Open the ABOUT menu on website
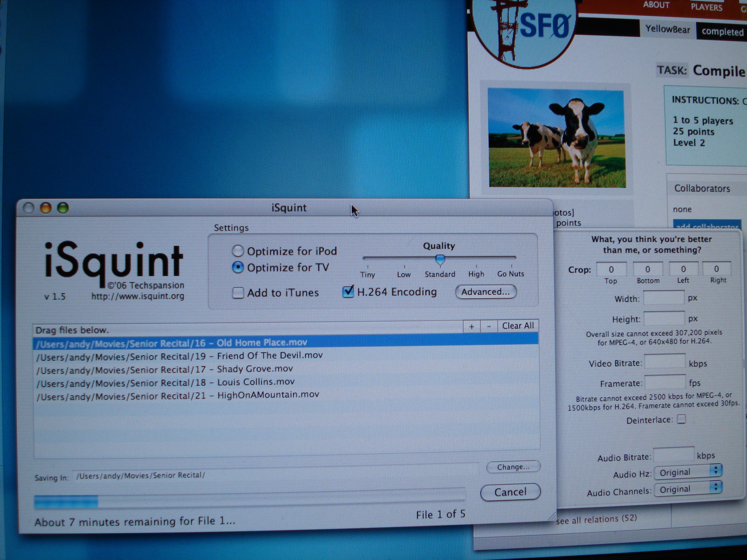 point(656,5)
